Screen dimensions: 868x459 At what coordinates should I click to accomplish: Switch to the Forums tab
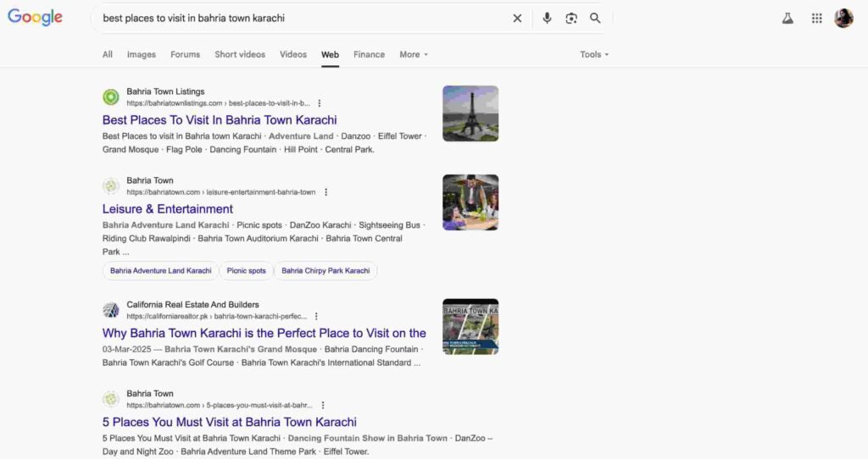(185, 55)
